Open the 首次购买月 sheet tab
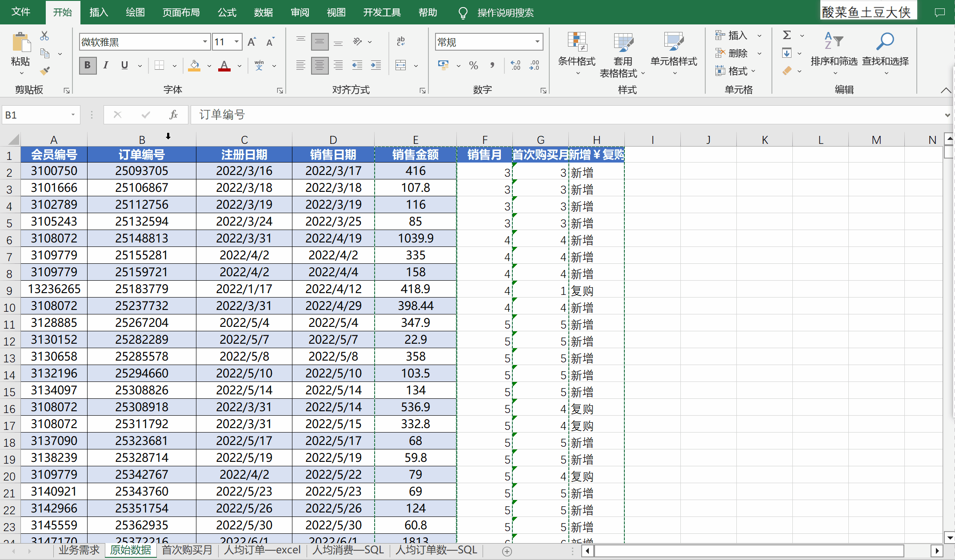Screen dimensions: 955x560 tap(187, 550)
